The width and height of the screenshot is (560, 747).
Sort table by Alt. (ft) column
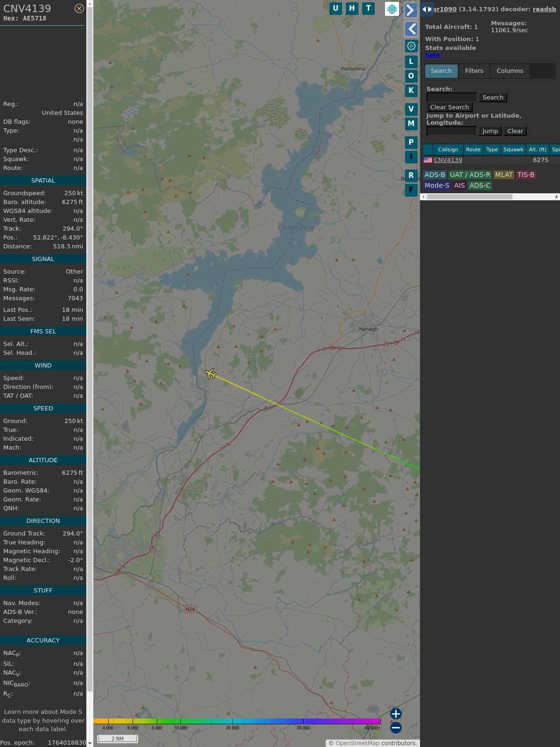pos(538,149)
